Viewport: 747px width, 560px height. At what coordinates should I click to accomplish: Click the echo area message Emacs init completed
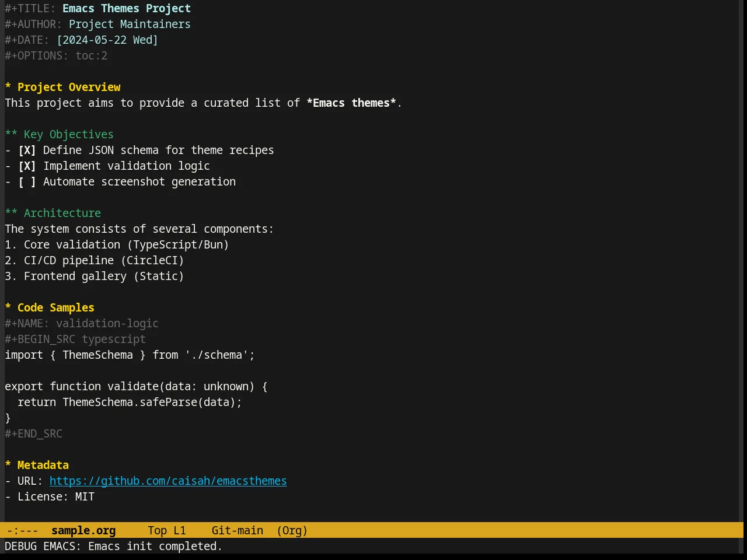[x=114, y=547]
